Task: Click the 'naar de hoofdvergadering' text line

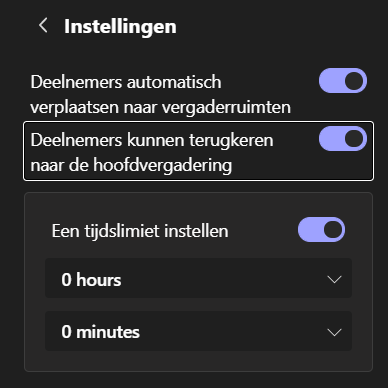Action: tap(131, 165)
